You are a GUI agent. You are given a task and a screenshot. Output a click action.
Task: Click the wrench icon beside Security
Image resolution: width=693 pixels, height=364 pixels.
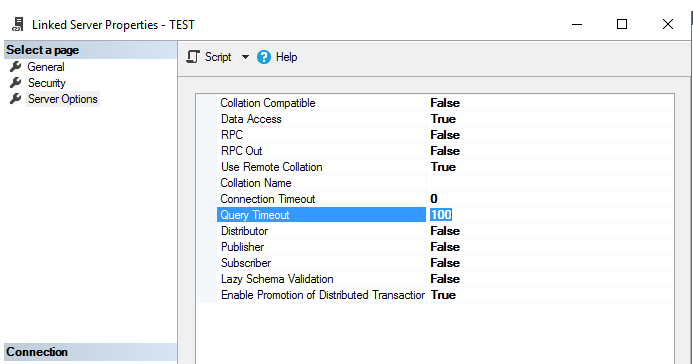[16, 83]
